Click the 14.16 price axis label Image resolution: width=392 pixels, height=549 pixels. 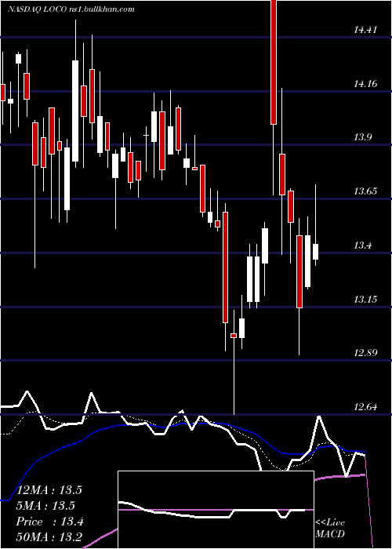click(365, 84)
